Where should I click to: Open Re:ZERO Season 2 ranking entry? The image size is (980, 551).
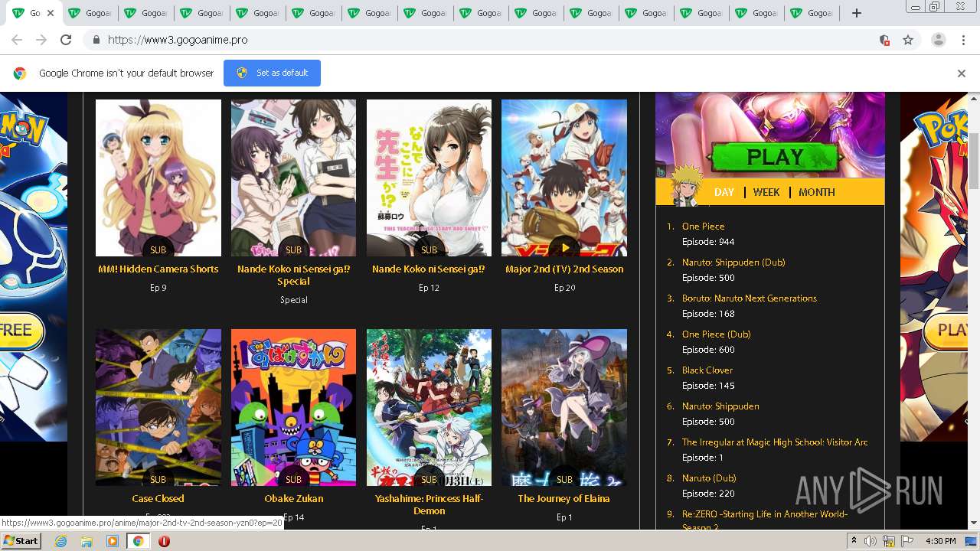(x=765, y=520)
